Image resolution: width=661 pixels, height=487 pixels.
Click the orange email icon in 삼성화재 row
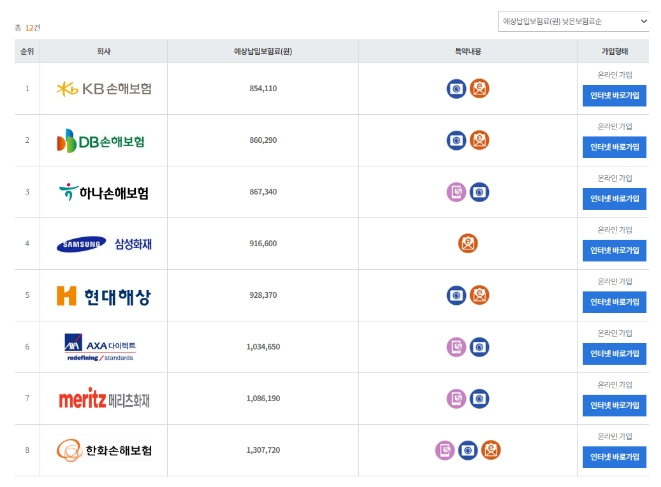coord(468,243)
